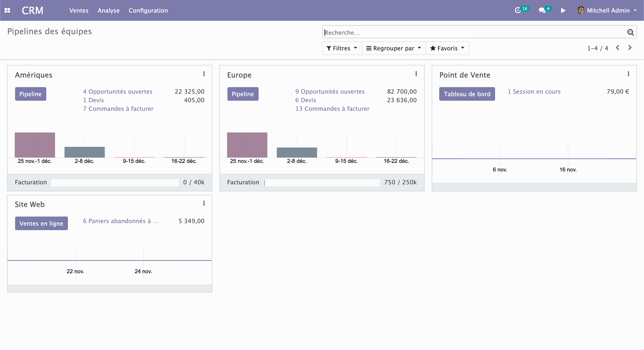Open the Favoris dropdown
The width and height of the screenshot is (644, 350).
click(x=447, y=48)
